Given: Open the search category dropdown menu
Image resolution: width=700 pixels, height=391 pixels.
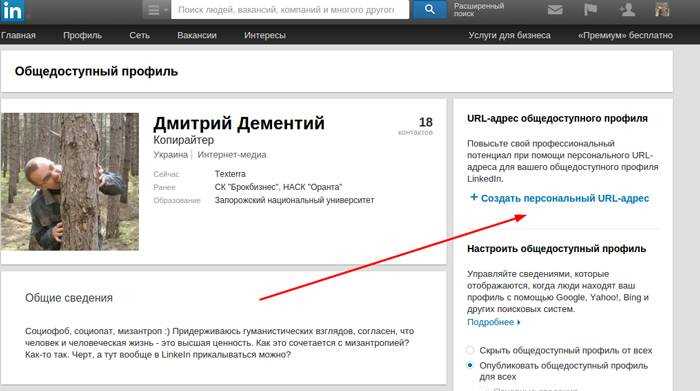Looking at the screenshot, I should click(x=156, y=10).
